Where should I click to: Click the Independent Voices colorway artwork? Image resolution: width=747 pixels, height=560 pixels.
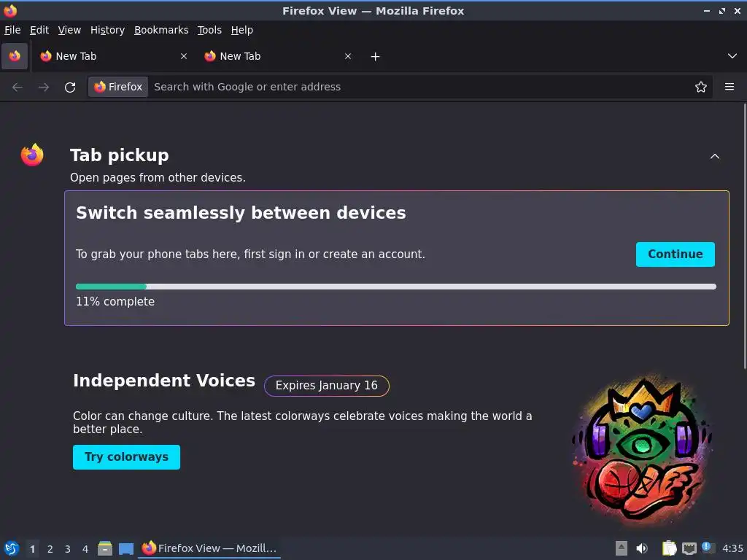(x=642, y=451)
